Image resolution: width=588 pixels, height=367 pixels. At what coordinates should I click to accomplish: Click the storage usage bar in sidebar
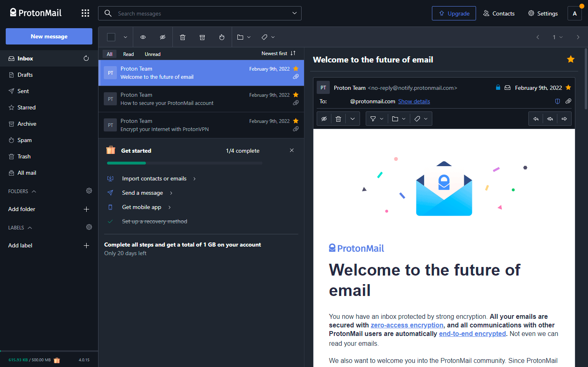(x=49, y=351)
